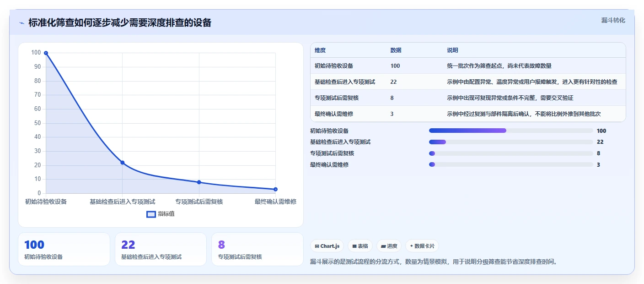Click the x-axis label 基础检查后进入专项测试 on the chart

123,202
